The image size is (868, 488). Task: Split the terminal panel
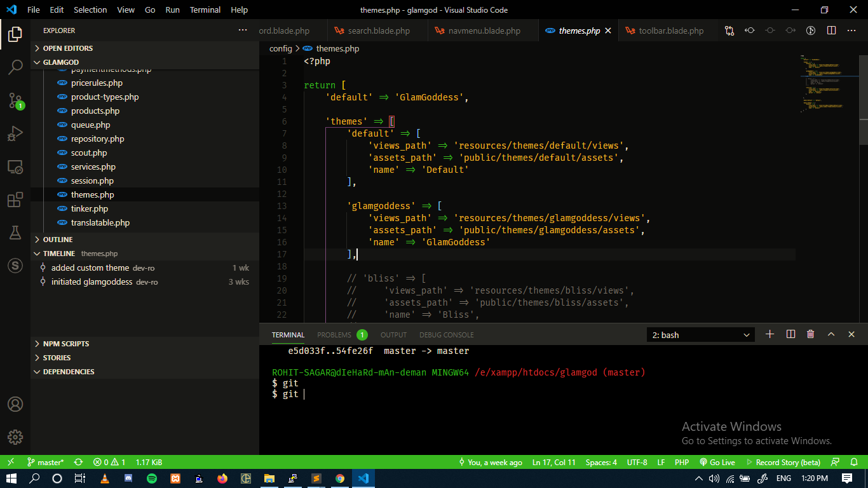790,334
